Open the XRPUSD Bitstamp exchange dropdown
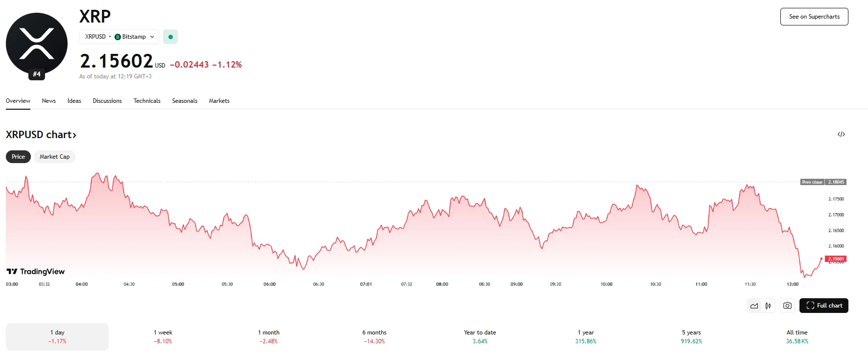 (x=119, y=37)
